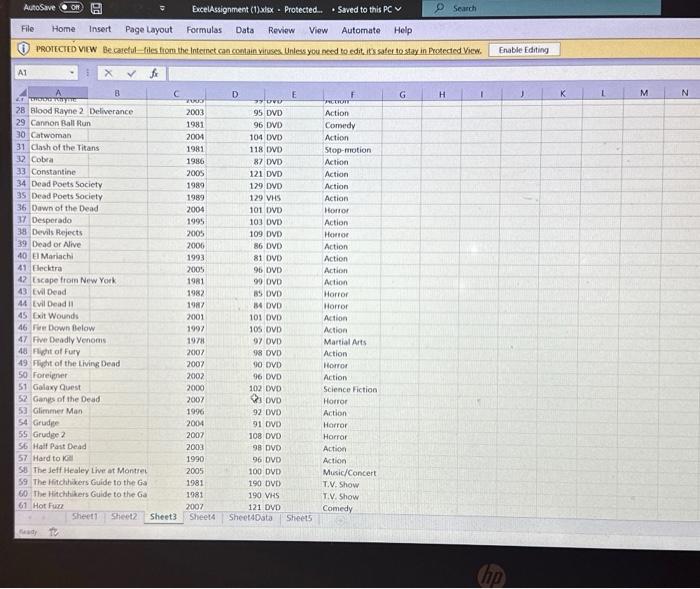700x589 pixels.
Task: Click the Enable Editing button
Action: [x=524, y=50]
